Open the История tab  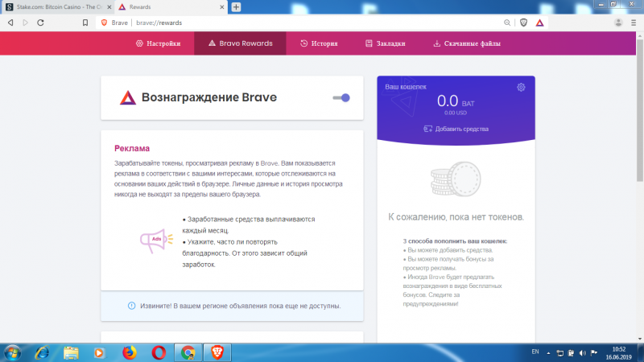[x=319, y=43]
